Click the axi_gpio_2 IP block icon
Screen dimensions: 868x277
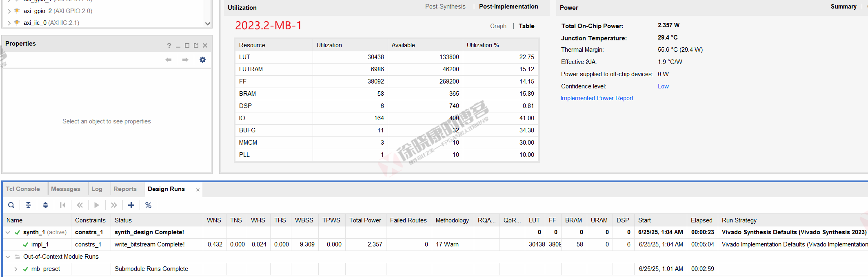point(17,11)
